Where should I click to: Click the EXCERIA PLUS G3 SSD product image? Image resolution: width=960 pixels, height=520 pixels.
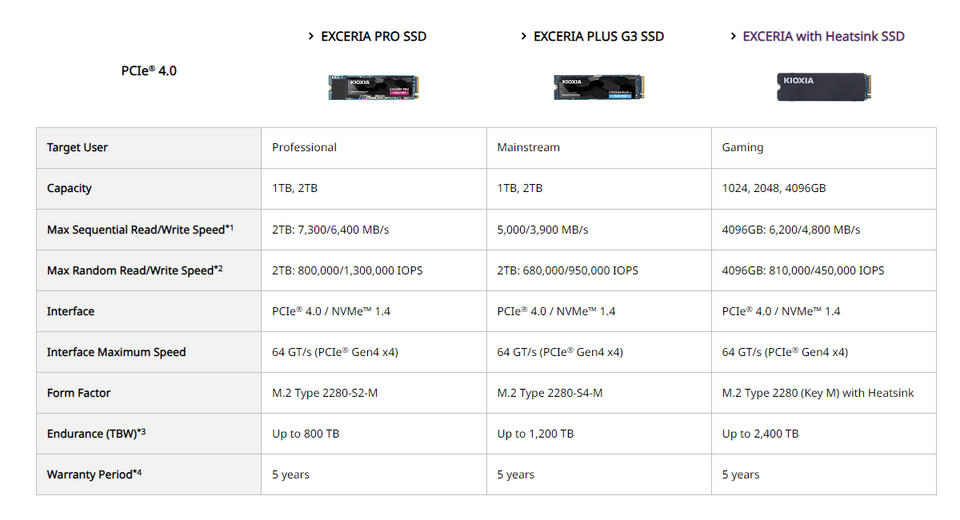click(599, 87)
